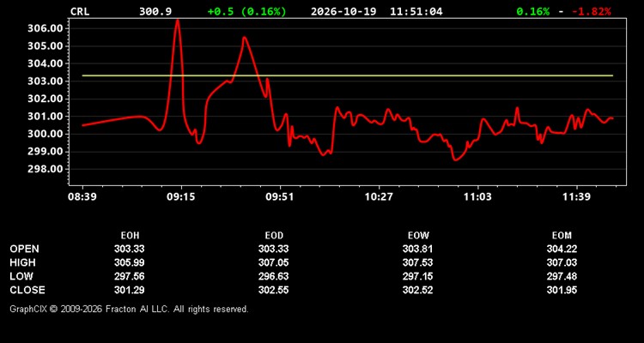Click the 302.00 y-axis label
The width and height of the screenshot is (644, 343).
45,99
